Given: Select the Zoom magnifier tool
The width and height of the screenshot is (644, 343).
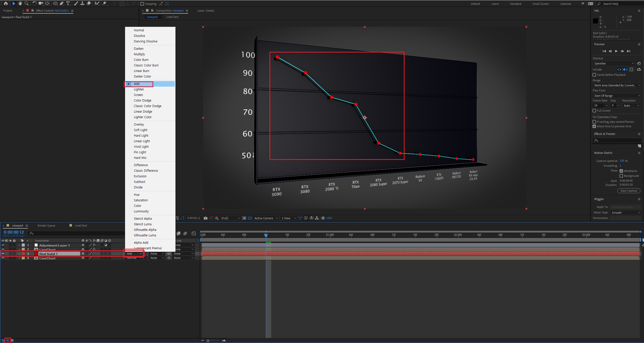Looking at the screenshot, I should click(26, 4).
